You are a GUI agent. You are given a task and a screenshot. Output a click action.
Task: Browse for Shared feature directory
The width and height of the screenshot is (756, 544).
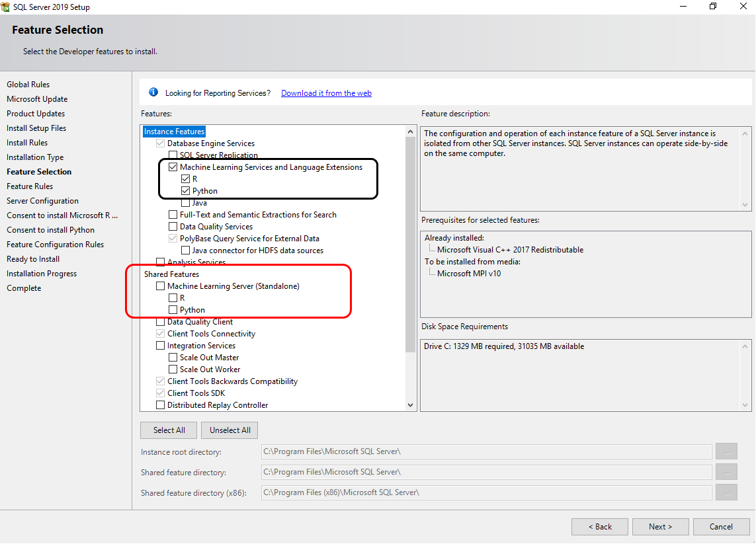coord(727,472)
